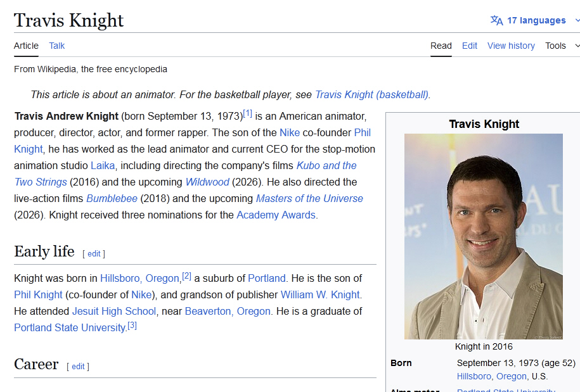Open citation reference [2]

pos(187,275)
